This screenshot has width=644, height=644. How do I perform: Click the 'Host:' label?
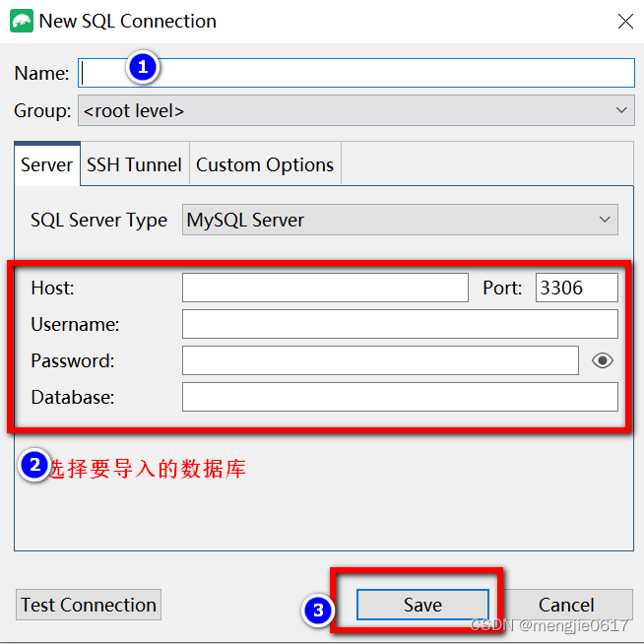[x=52, y=288]
